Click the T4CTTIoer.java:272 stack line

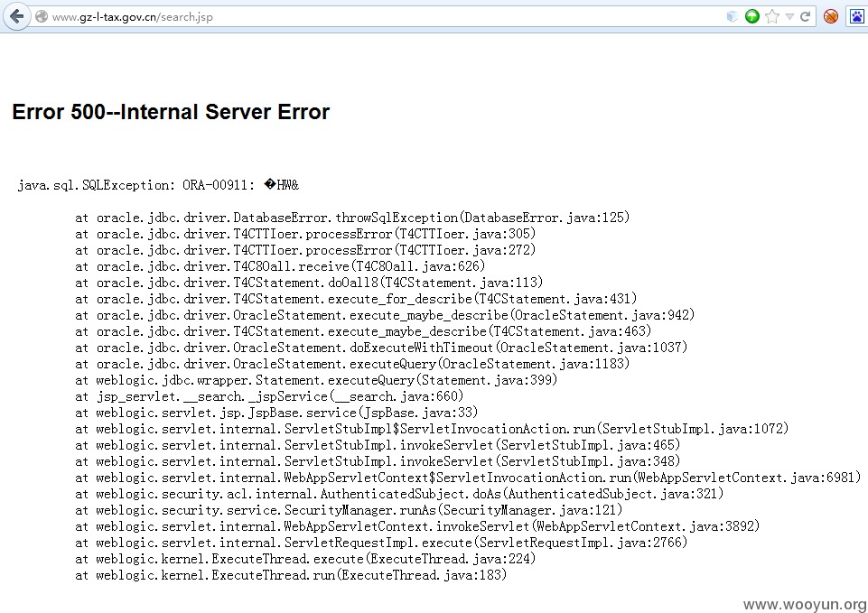305,250
